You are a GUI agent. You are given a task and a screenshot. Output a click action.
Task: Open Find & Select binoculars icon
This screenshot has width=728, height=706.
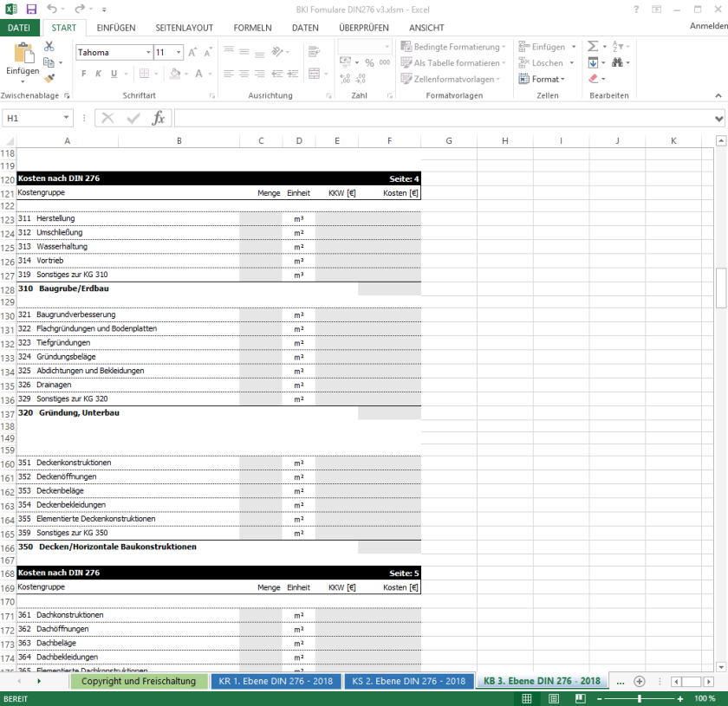tap(619, 63)
